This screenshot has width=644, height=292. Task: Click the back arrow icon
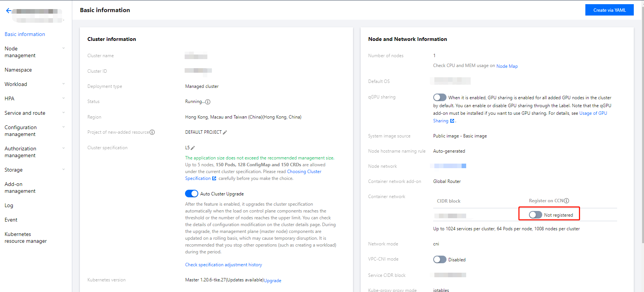point(9,11)
